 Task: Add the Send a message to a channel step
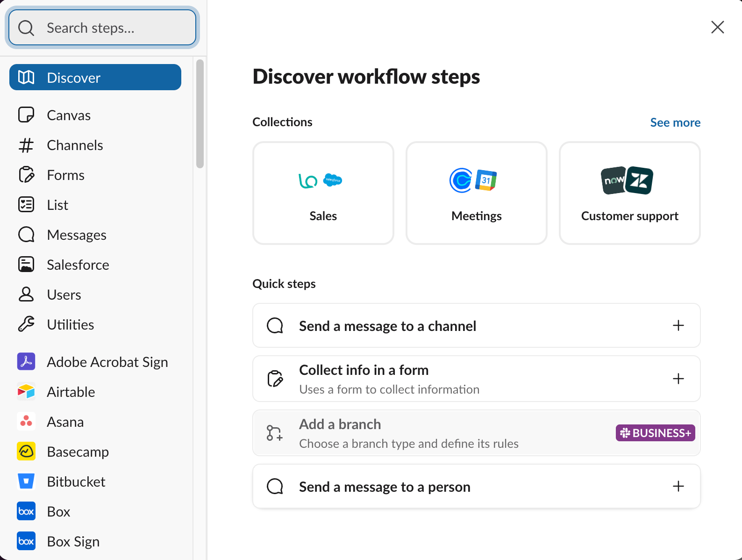(477, 325)
